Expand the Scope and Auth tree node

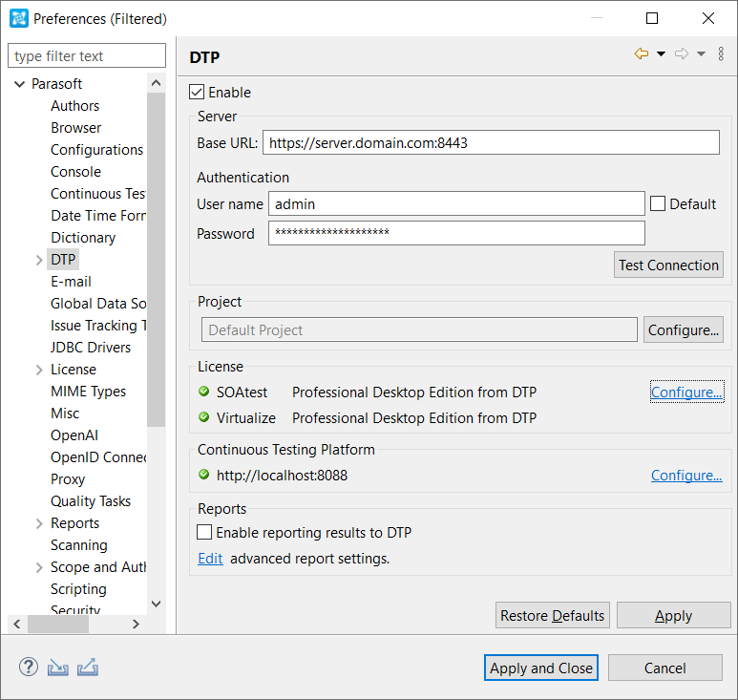(39, 567)
